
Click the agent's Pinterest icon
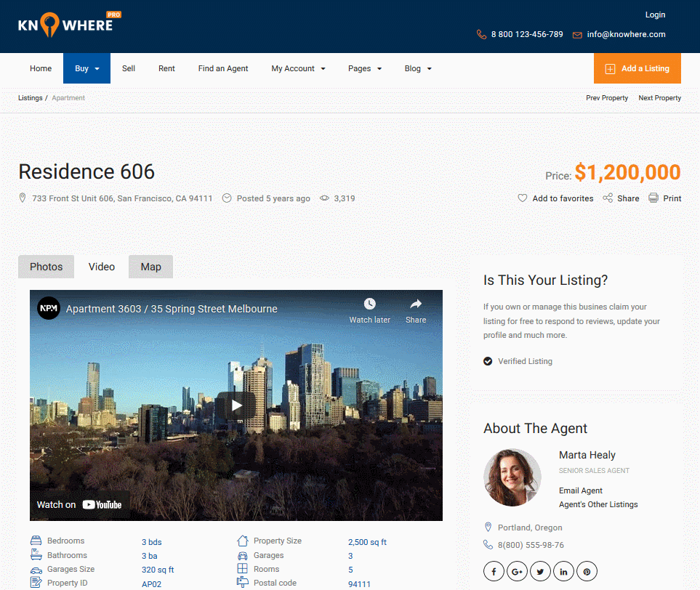587,571
